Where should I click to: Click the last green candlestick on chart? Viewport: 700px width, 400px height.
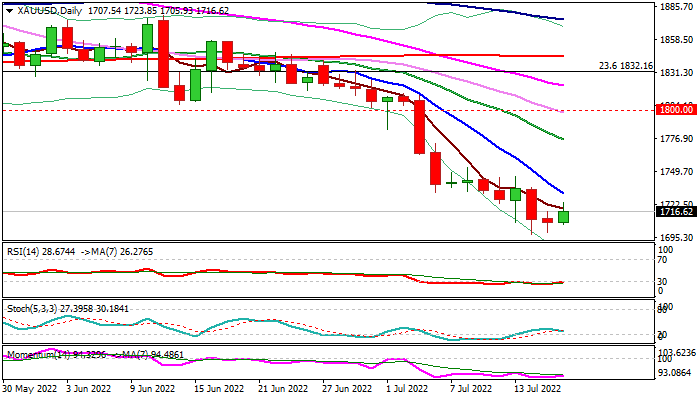point(564,217)
